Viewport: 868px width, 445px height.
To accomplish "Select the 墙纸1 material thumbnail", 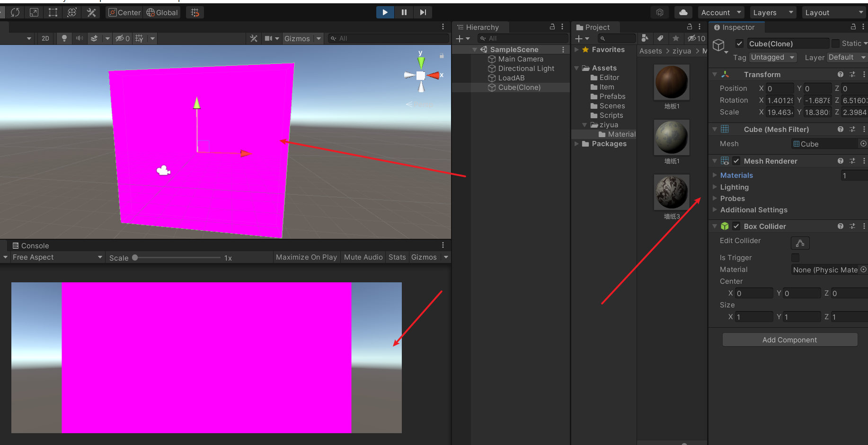I will [x=672, y=137].
